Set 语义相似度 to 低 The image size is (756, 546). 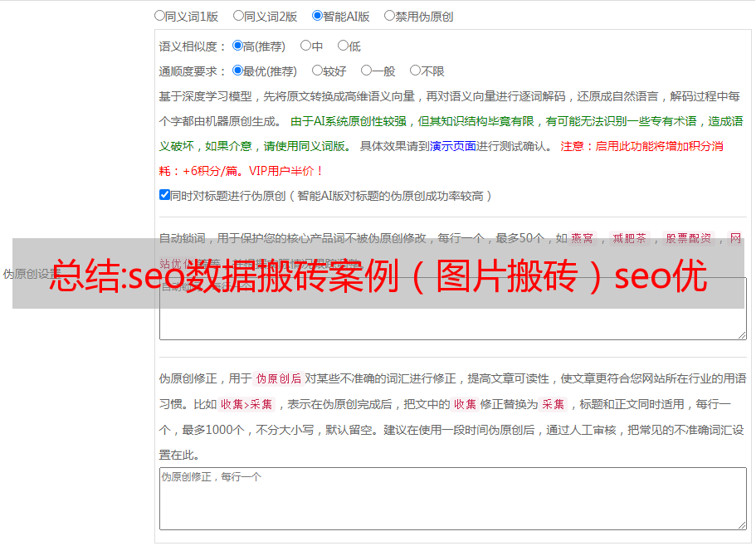tap(343, 46)
